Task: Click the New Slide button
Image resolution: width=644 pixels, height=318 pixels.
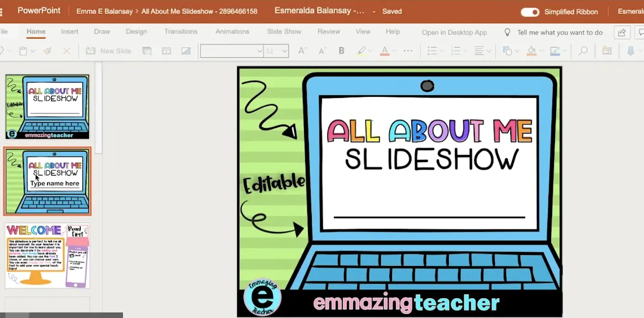Action: click(109, 51)
